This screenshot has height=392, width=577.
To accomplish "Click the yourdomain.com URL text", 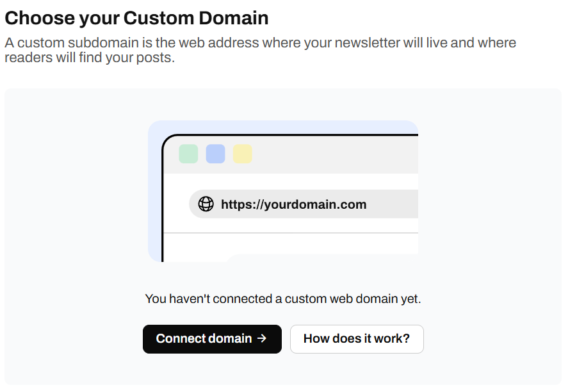I will 293,204.
